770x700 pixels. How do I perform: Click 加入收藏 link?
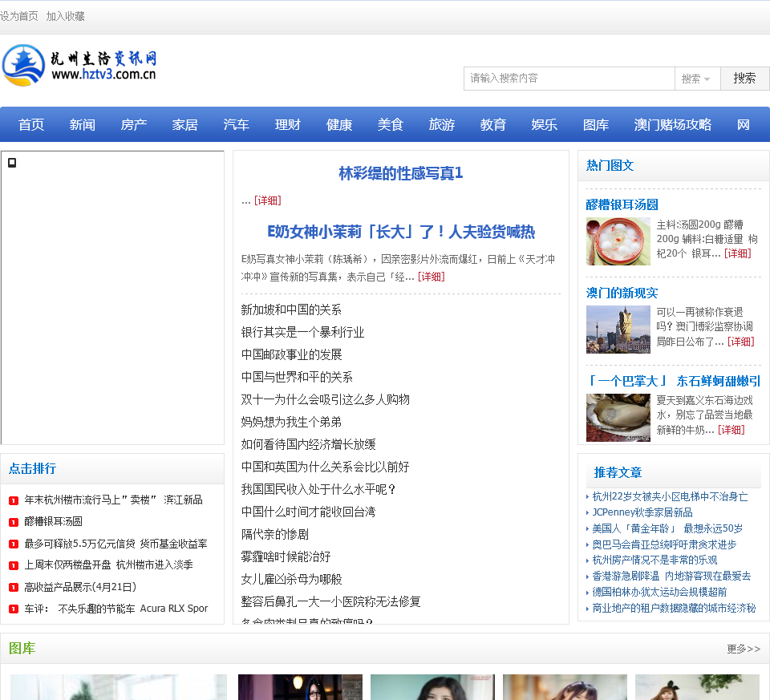(65, 16)
